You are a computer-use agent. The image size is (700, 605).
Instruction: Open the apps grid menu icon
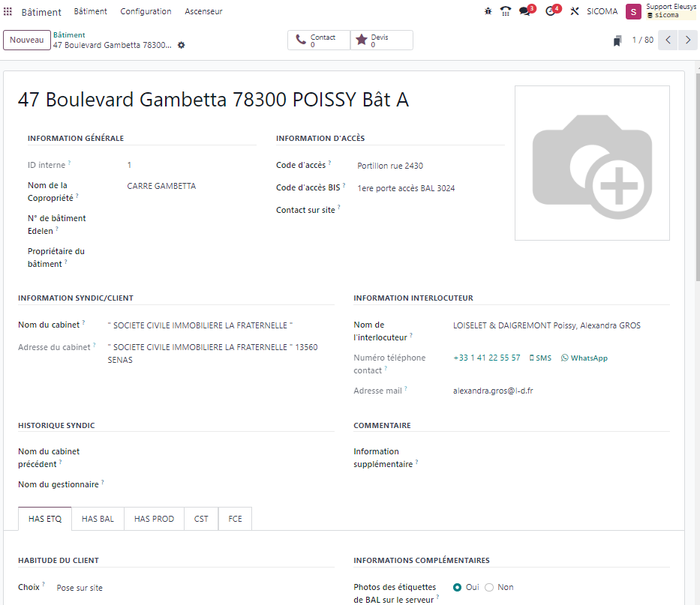(x=8, y=12)
